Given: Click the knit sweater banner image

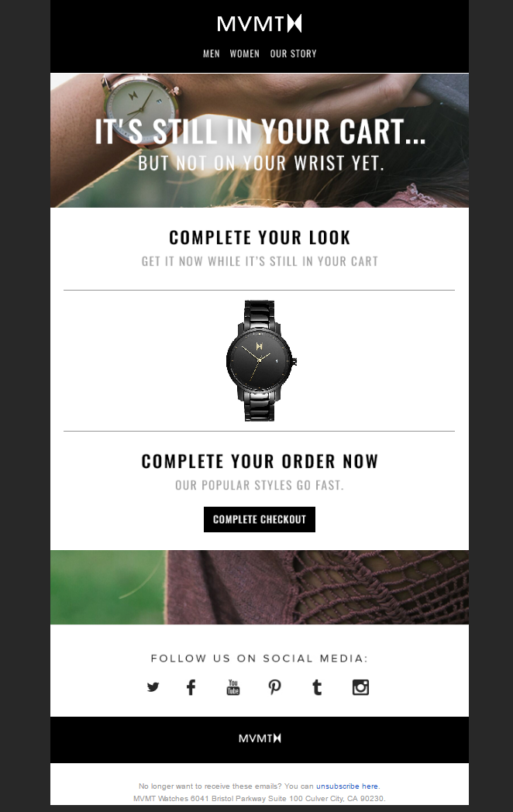Looking at the screenshot, I should click(260, 587).
